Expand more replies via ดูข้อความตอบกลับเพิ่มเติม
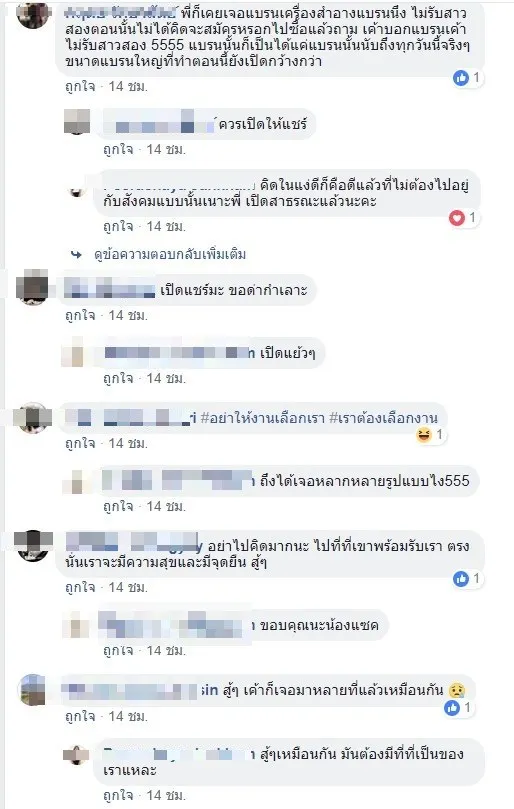514x809 pixels. click(170, 254)
